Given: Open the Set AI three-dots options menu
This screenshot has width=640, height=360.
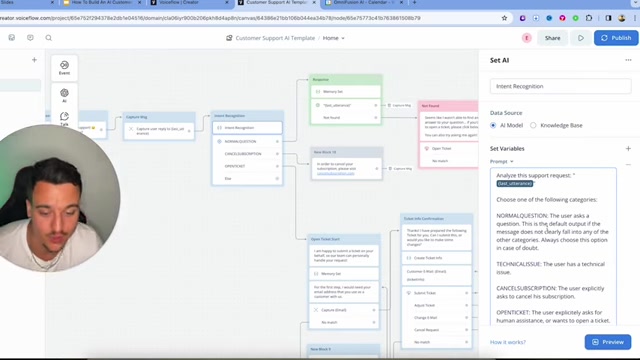Looking at the screenshot, I should coord(628,60).
